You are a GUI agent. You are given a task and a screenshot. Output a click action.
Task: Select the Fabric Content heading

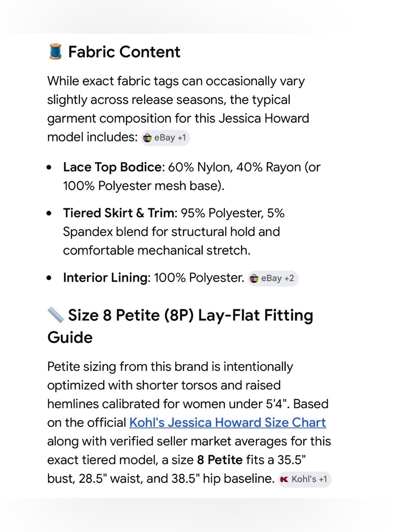(x=124, y=52)
